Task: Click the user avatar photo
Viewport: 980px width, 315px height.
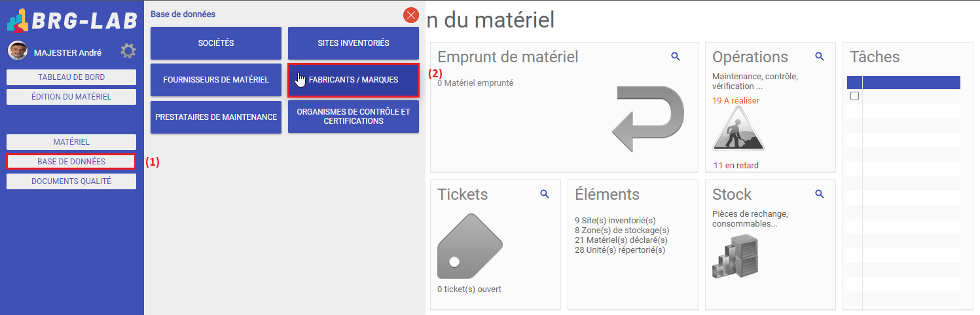Action: [18, 52]
